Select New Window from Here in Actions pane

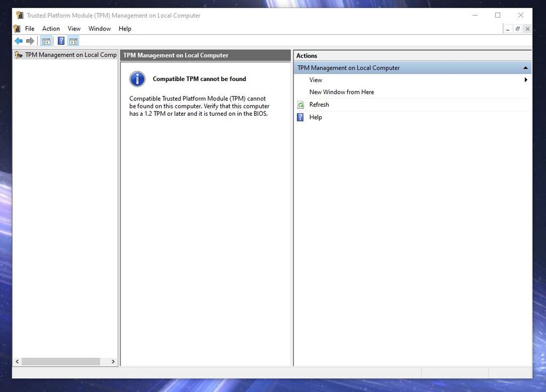coord(341,92)
